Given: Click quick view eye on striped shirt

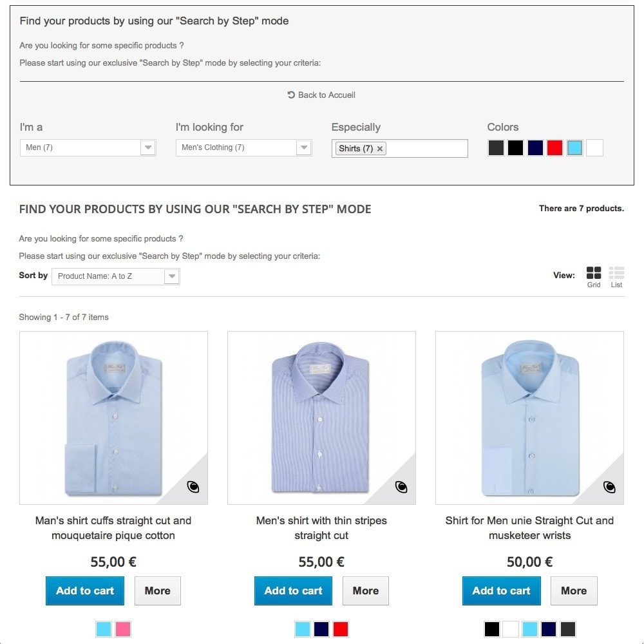Looking at the screenshot, I should pyautogui.click(x=401, y=487).
